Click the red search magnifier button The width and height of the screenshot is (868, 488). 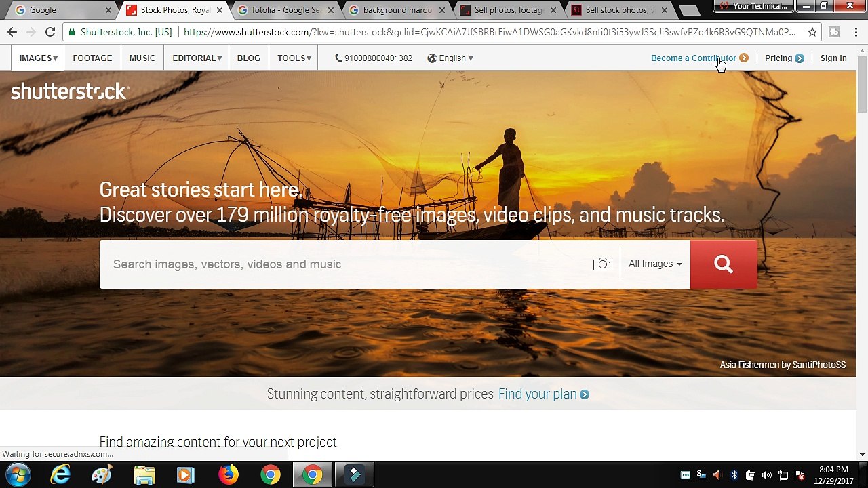[x=724, y=264]
